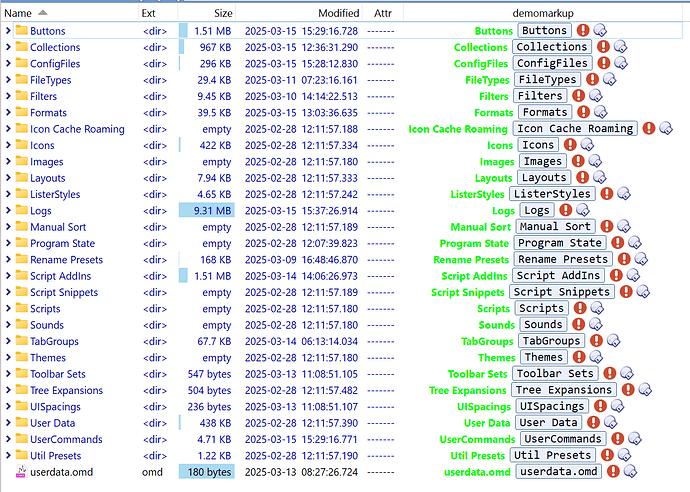Sort by the Name column header
Image resolution: width=690 pixels, height=492 pixels.
tap(18, 13)
